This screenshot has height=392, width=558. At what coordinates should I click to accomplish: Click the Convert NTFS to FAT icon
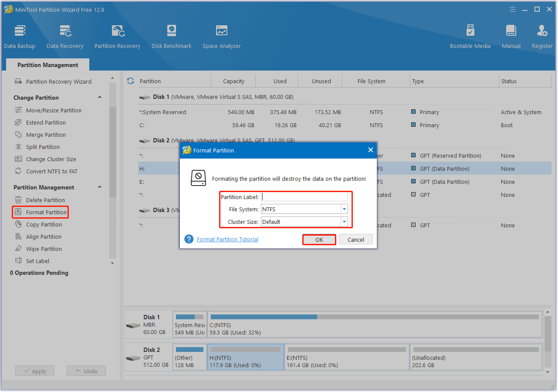[18, 171]
